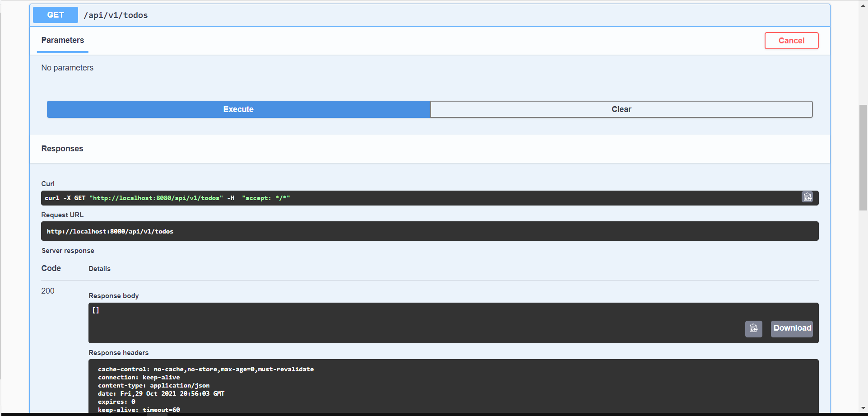Click the response code 200
The image size is (868, 416).
pos(47,290)
